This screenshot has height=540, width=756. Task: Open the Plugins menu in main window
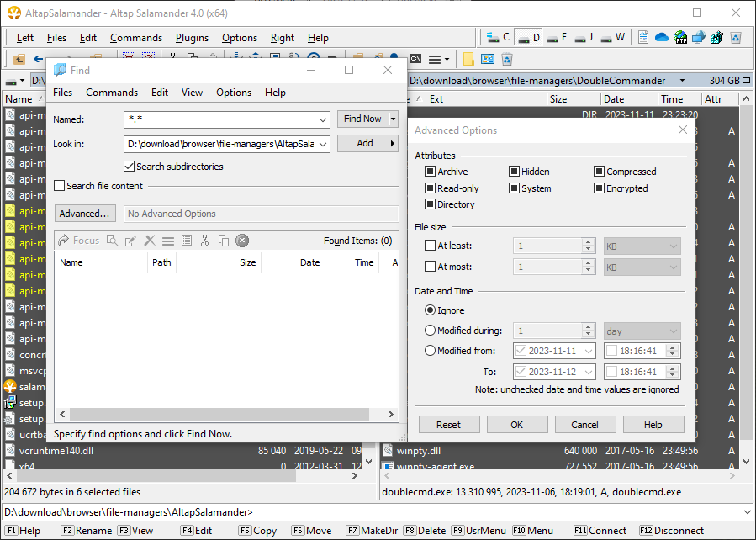[192, 38]
